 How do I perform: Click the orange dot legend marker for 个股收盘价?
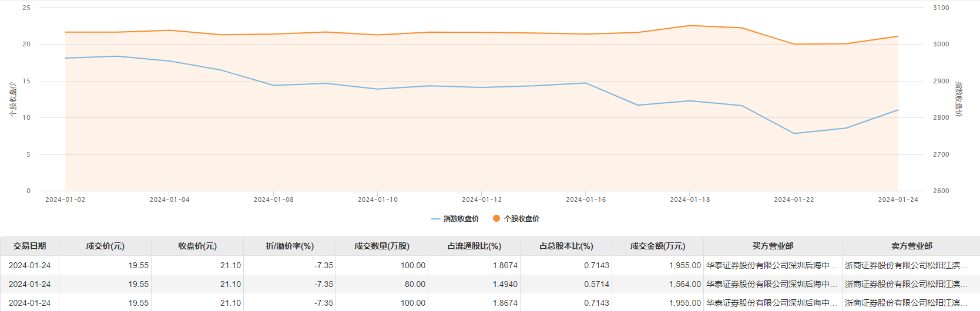pyautogui.click(x=496, y=218)
